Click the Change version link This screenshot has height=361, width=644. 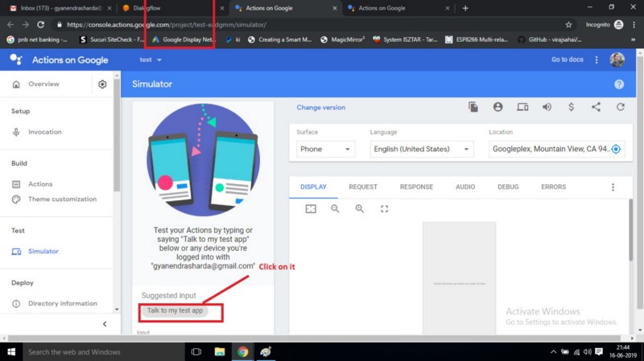tap(320, 108)
